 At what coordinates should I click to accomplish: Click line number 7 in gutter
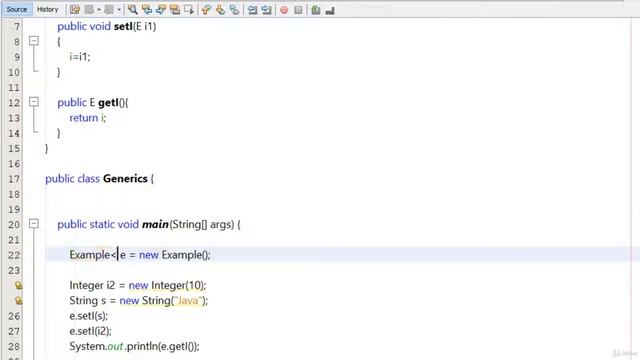(x=16, y=27)
